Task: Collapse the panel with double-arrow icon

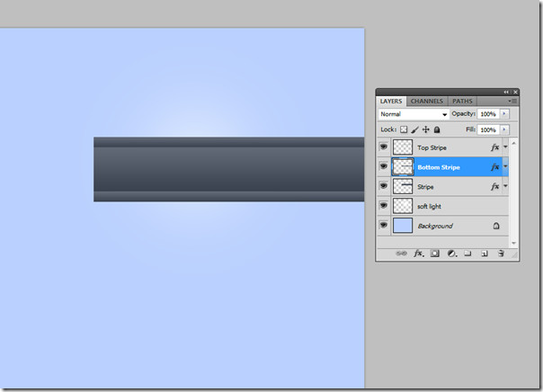Action: coord(506,92)
